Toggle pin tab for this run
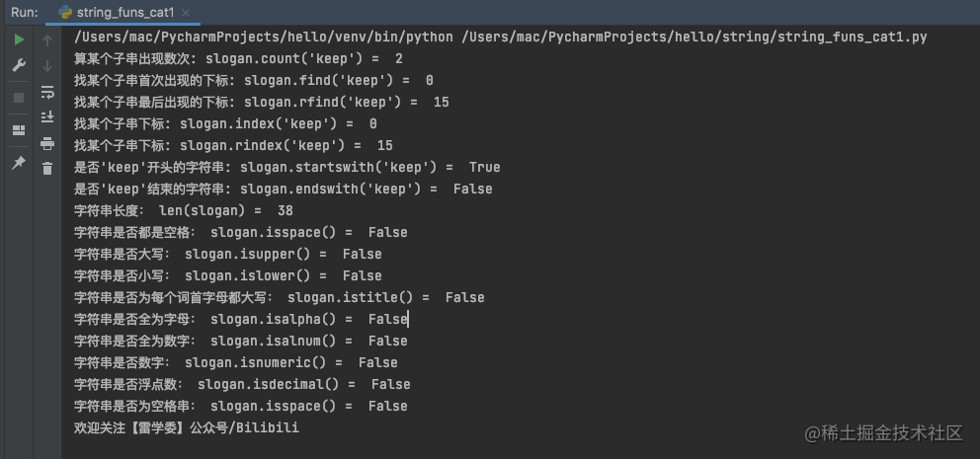980x459 pixels. pyautogui.click(x=19, y=163)
